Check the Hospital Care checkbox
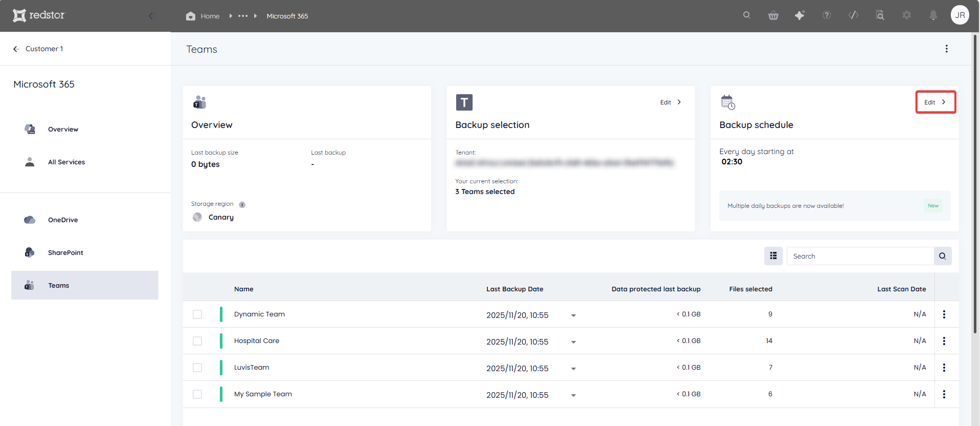 pyautogui.click(x=197, y=341)
